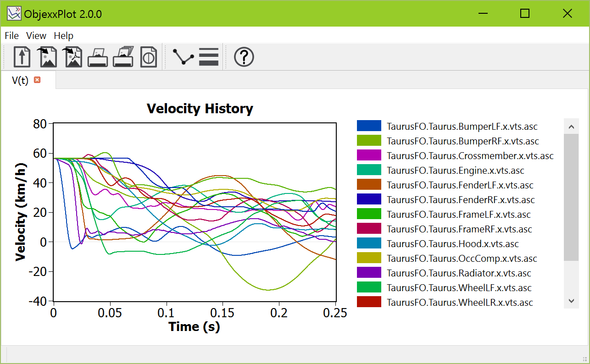Click the purple swatch beside Radiator entry
Viewport: 590px width, 364px height.
[x=369, y=273]
